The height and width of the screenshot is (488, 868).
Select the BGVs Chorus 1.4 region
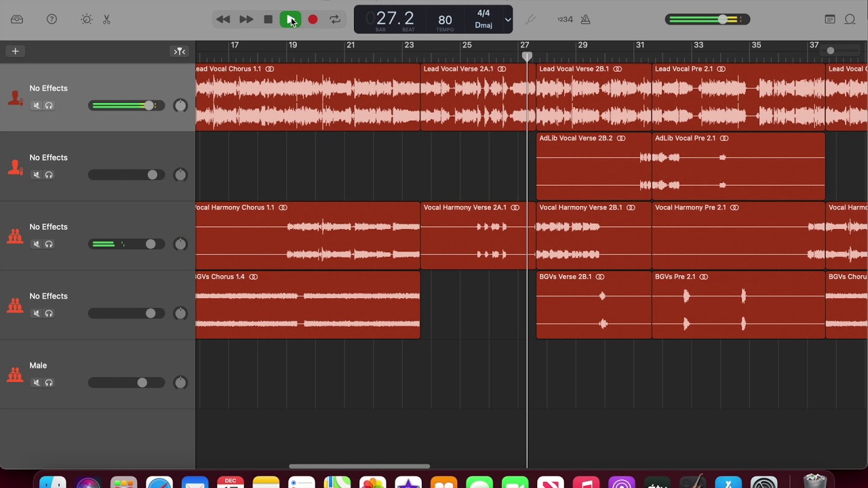[308, 304]
